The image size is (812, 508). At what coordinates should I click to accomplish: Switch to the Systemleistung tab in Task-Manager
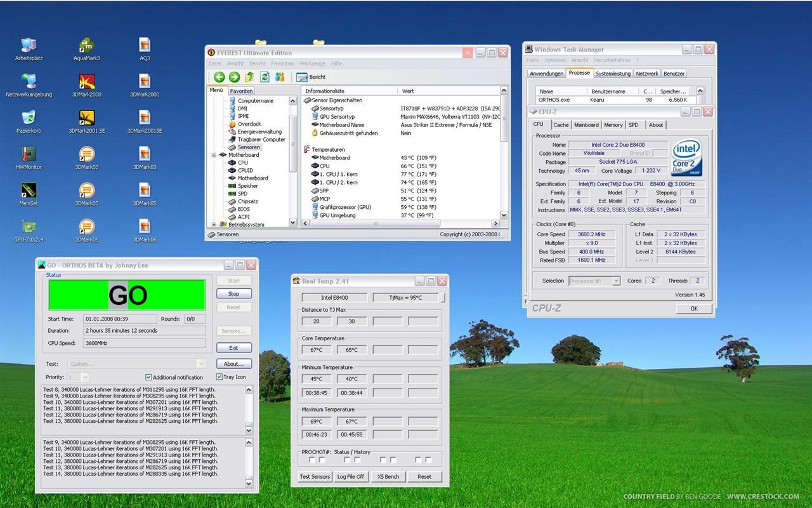[613, 74]
